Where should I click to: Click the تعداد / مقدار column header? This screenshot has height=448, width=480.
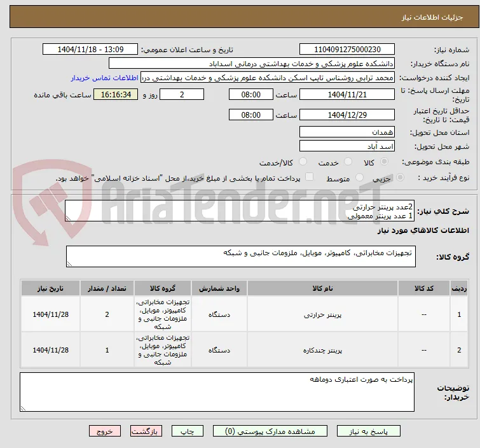coord(107,288)
